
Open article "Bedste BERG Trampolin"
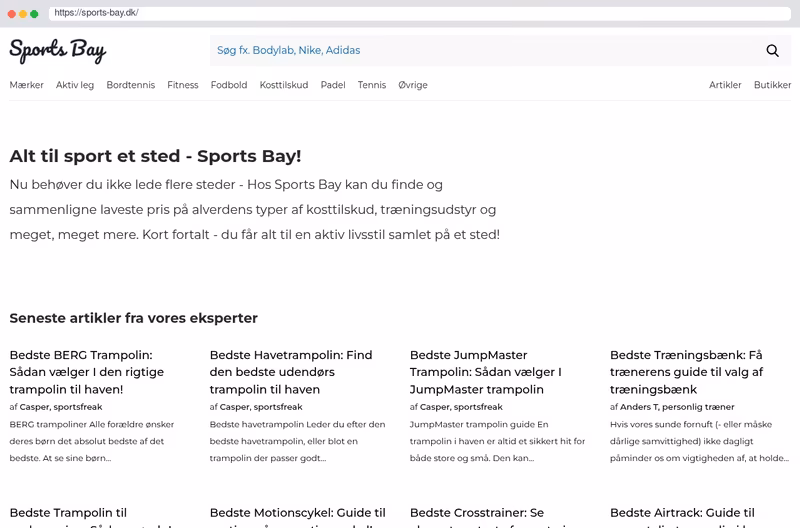tap(87, 372)
